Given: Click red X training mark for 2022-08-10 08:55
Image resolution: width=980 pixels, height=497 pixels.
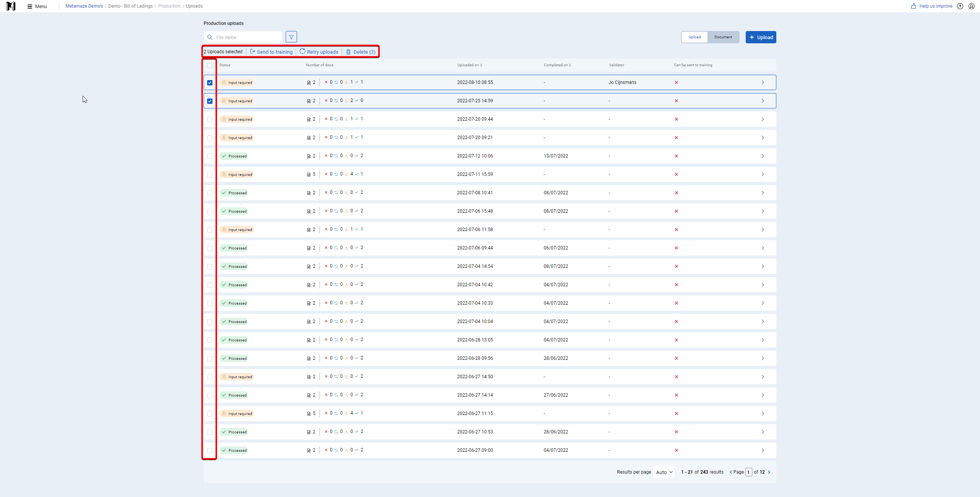Looking at the screenshot, I should coord(676,82).
